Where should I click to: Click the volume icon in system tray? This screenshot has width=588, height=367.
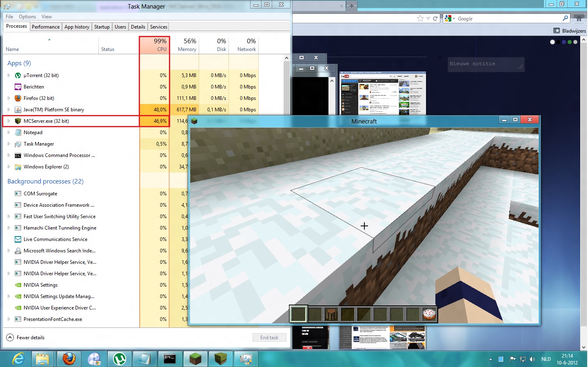point(532,359)
